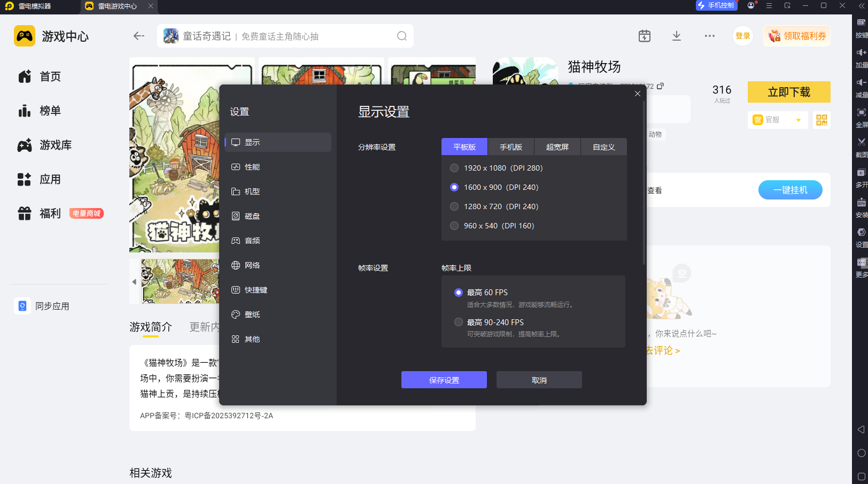868x484 pixels.
Task: Click the 保存设置 button to save settings
Action: pyautogui.click(x=444, y=380)
